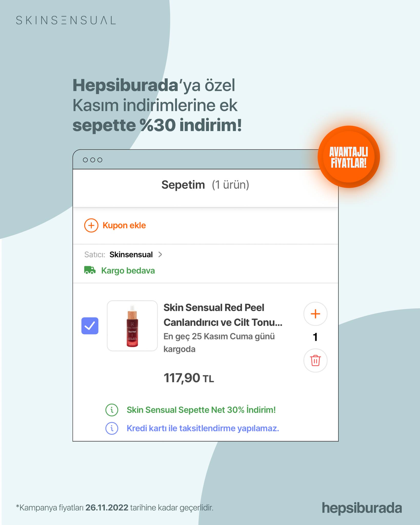
Task: Click the first window circle dot
Action: (x=85, y=160)
